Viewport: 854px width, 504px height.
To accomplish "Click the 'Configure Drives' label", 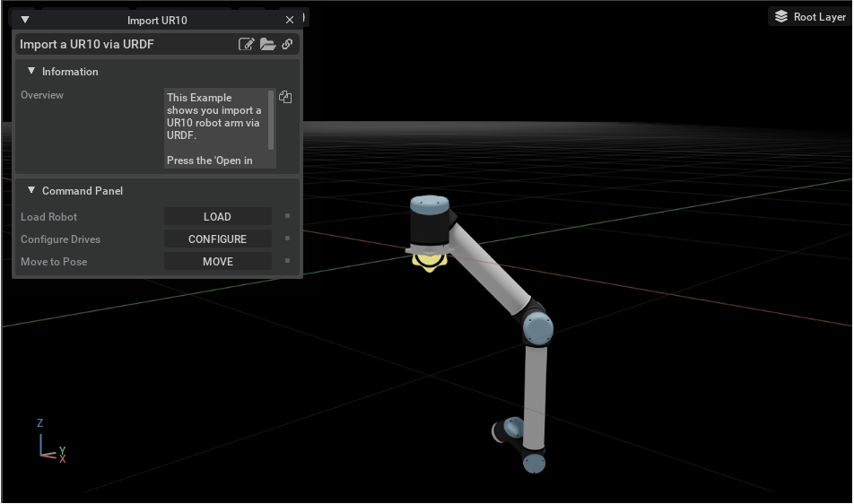I will 60,239.
